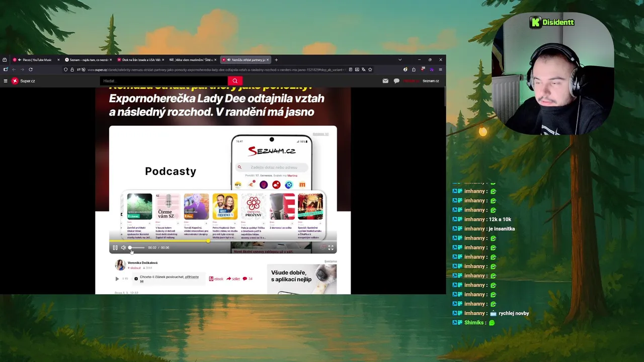Expand the list all tabs chevron

click(400, 60)
